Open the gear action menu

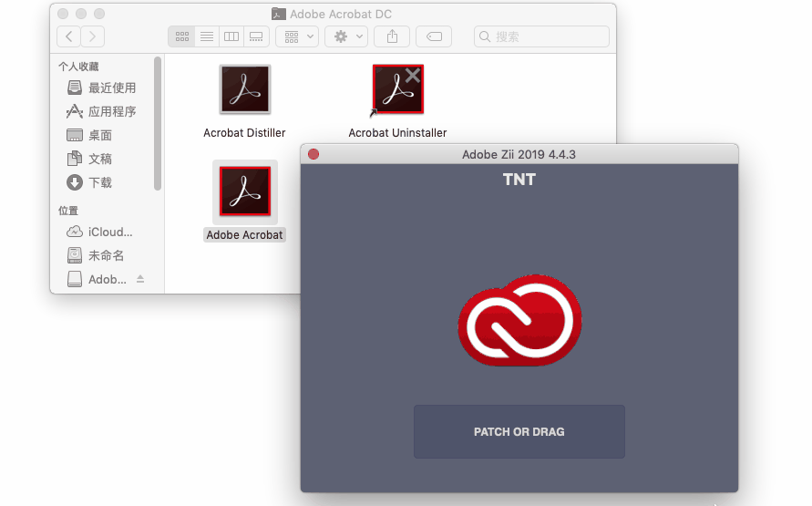coord(346,36)
